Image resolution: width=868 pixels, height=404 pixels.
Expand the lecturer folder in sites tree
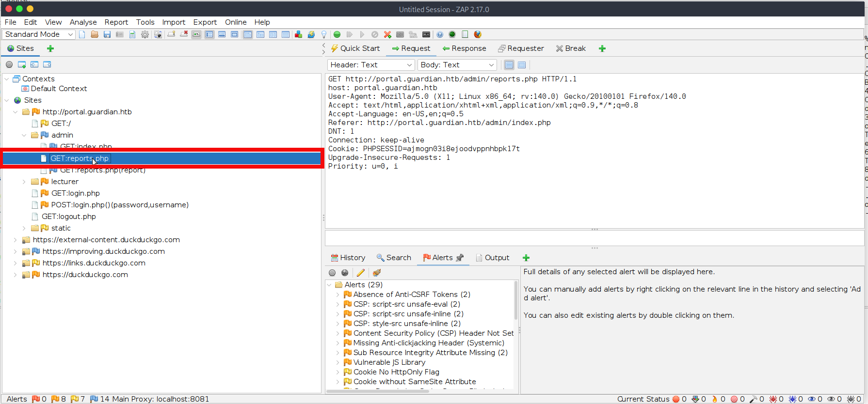pos(24,182)
